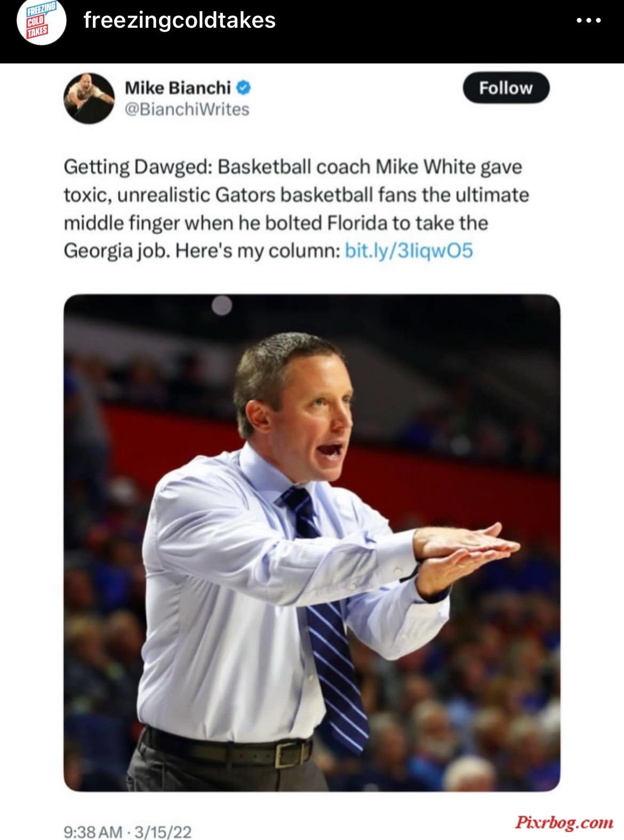Open the bit.ly/3IiqwO5 column link

click(409, 250)
